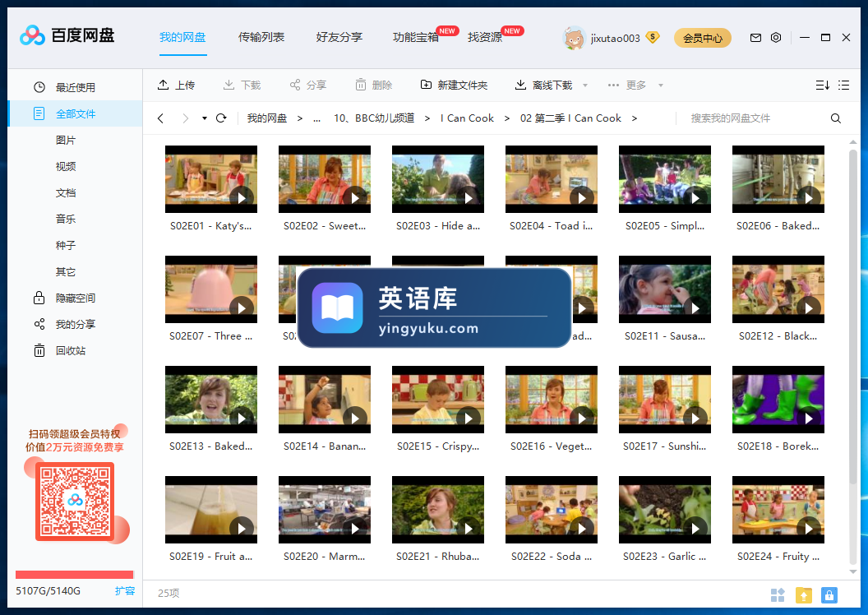Select 全部文件 in the sidebar
The height and width of the screenshot is (615, 868).
pyautogui.click(x=75, y=114)
